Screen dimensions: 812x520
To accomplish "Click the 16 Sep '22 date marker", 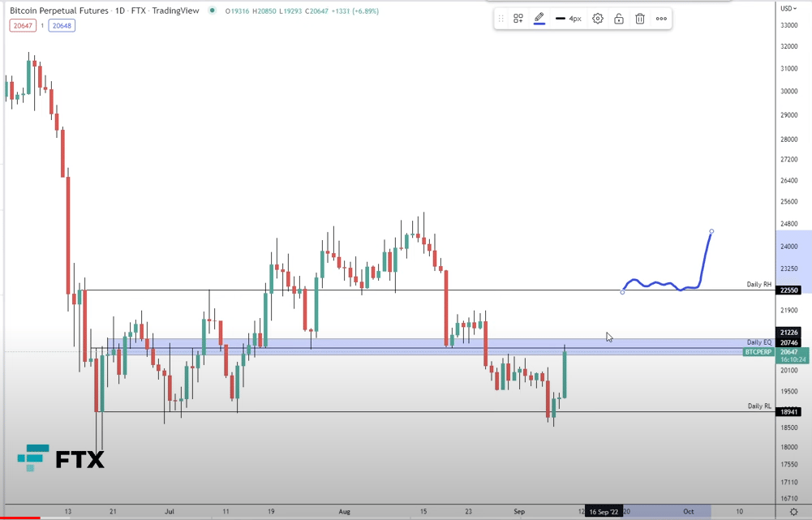I will click(604, 512).
